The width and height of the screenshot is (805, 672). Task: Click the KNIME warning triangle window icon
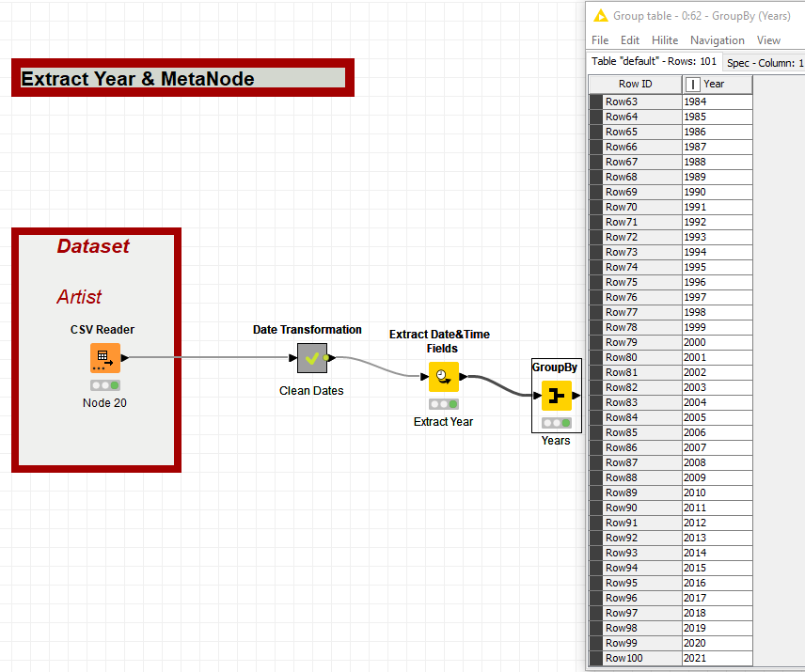point(601,16)
